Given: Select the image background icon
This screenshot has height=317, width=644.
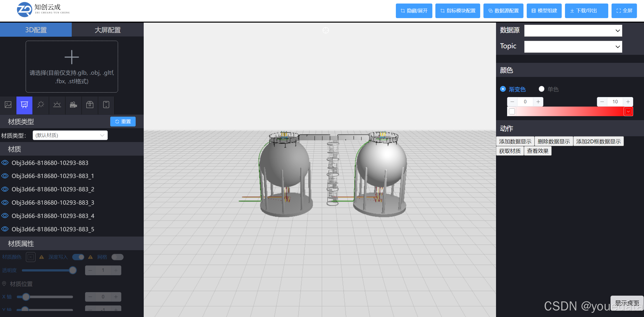Looking at the screenshot, I should point(8,105).
